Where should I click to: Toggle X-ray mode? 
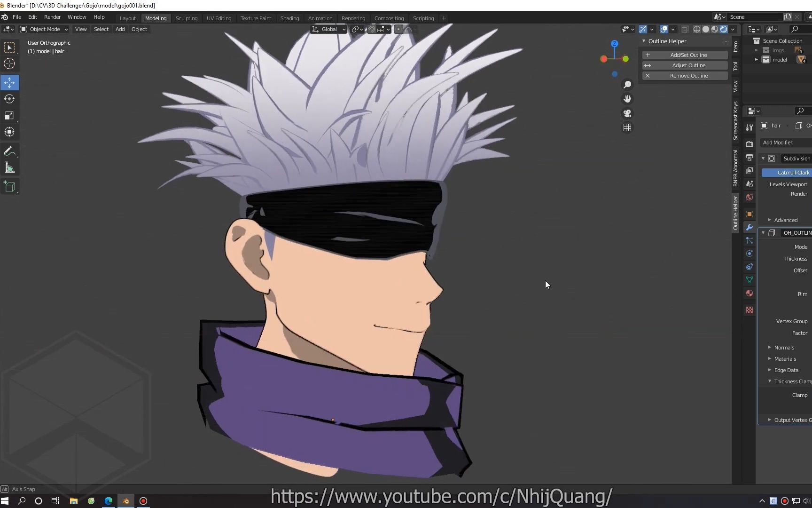pyautogui.click(x=685, y=29)
